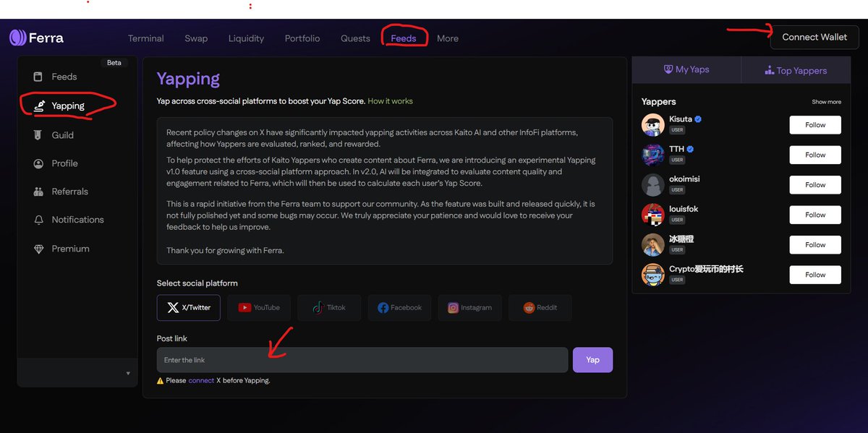Open the Notifications sidebar item
This screenshot has height=433, width=868.
(68, 220)
